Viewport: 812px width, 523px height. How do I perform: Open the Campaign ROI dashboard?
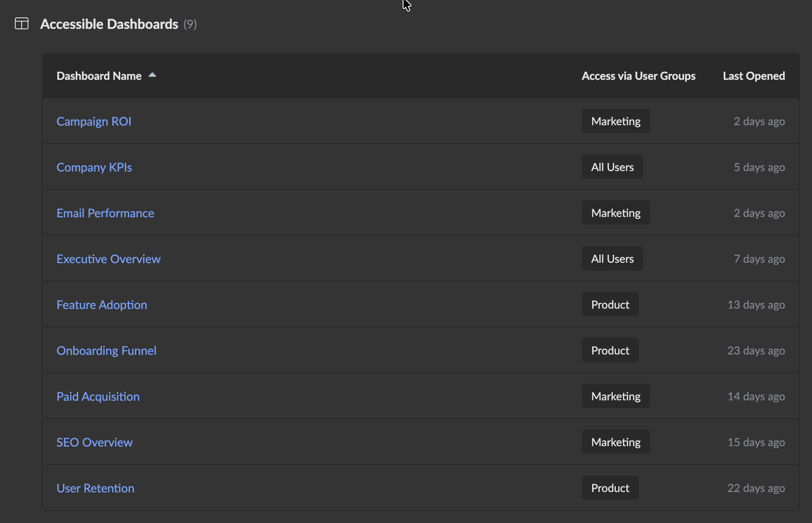tap(94, 121)
